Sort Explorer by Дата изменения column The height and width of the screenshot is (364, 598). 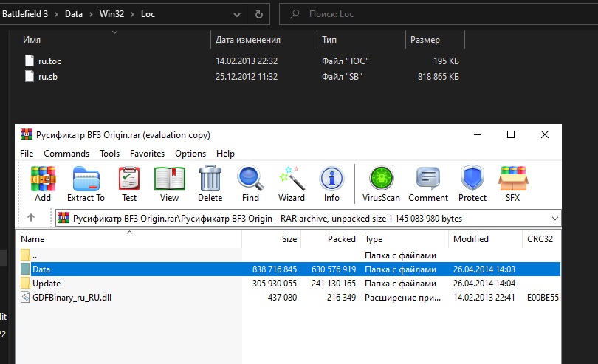pos(248,40)
